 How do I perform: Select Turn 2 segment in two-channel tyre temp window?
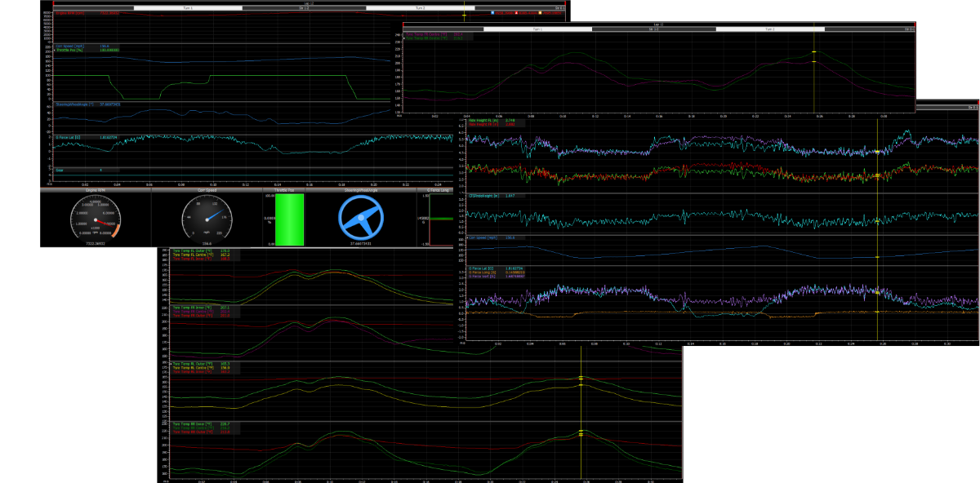[769, 29]
